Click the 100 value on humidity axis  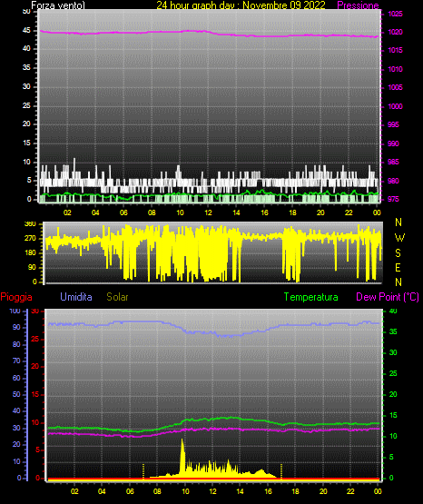pos(15,311)
